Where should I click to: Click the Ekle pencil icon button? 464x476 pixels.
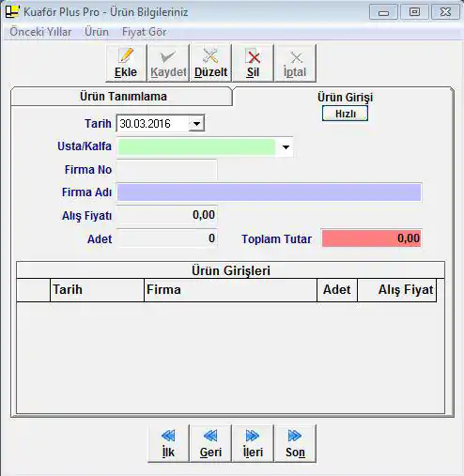pos(126,63)
